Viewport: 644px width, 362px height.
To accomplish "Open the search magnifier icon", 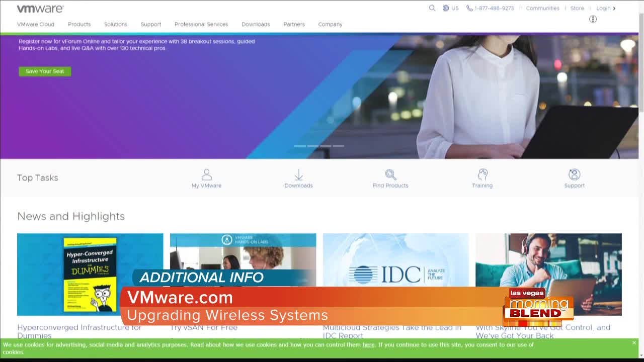I will point(432,8).
